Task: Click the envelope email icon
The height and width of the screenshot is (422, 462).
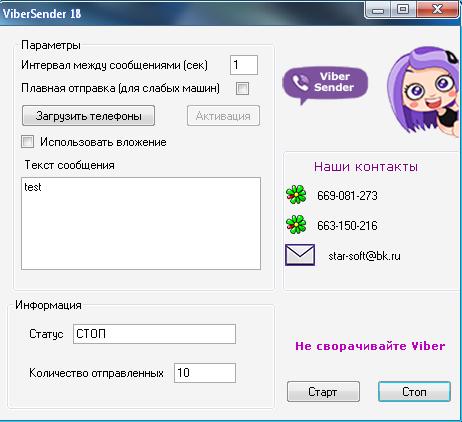Action: 300,255
